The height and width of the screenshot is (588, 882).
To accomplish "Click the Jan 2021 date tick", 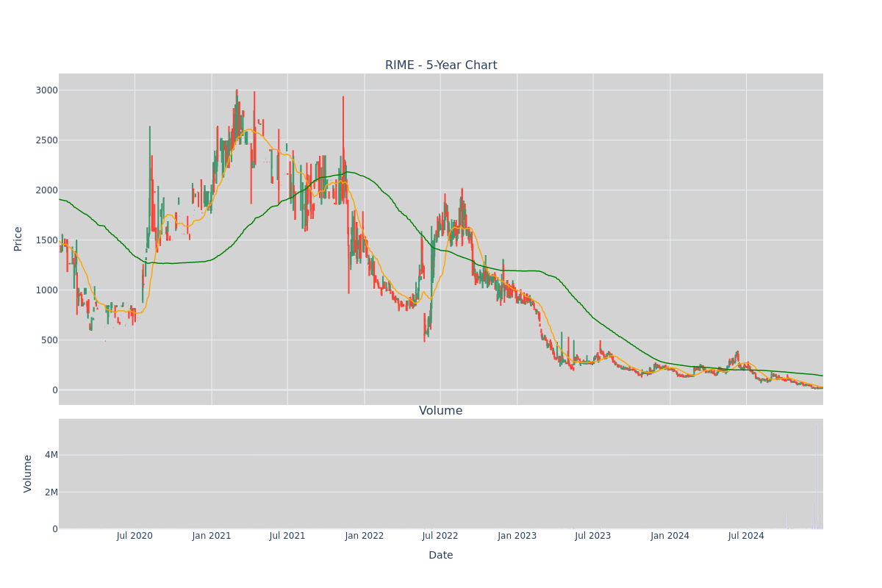I will click(212, 536).
